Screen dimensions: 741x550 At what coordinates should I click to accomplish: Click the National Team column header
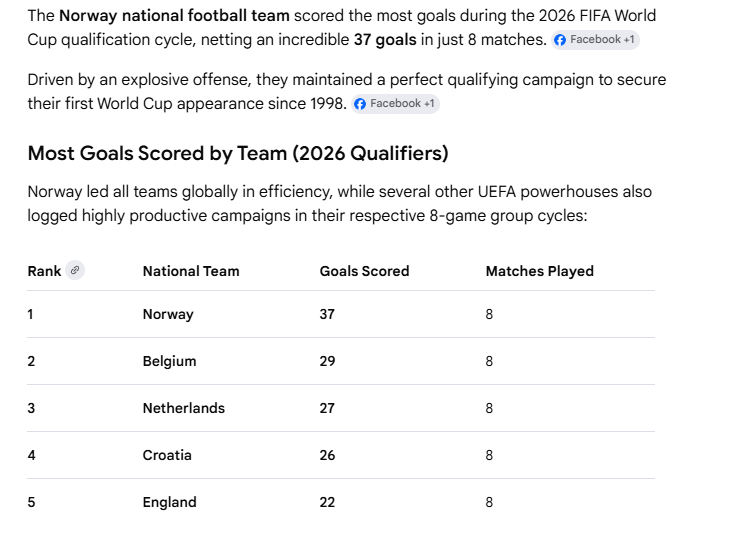(x=191, y=271)
